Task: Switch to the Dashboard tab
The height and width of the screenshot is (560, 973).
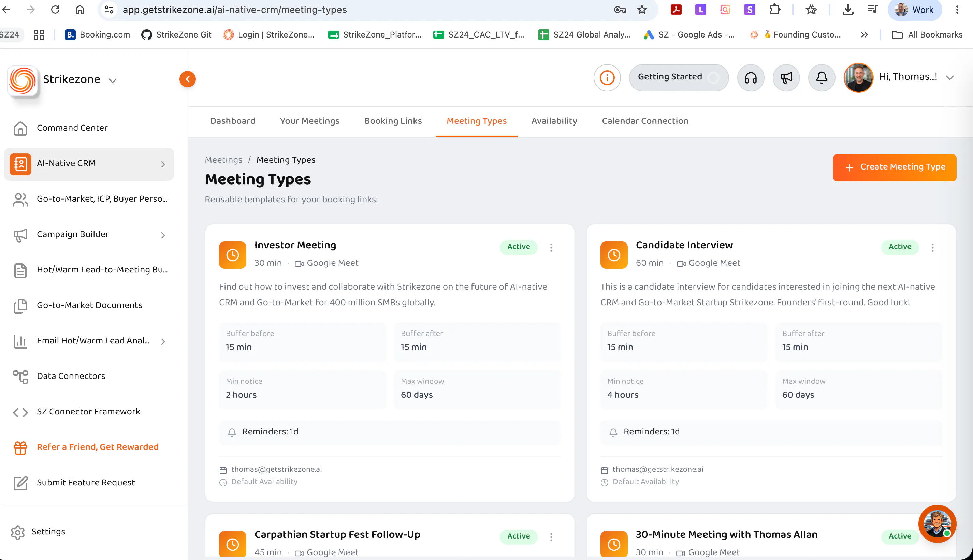Action: (232, 121)
